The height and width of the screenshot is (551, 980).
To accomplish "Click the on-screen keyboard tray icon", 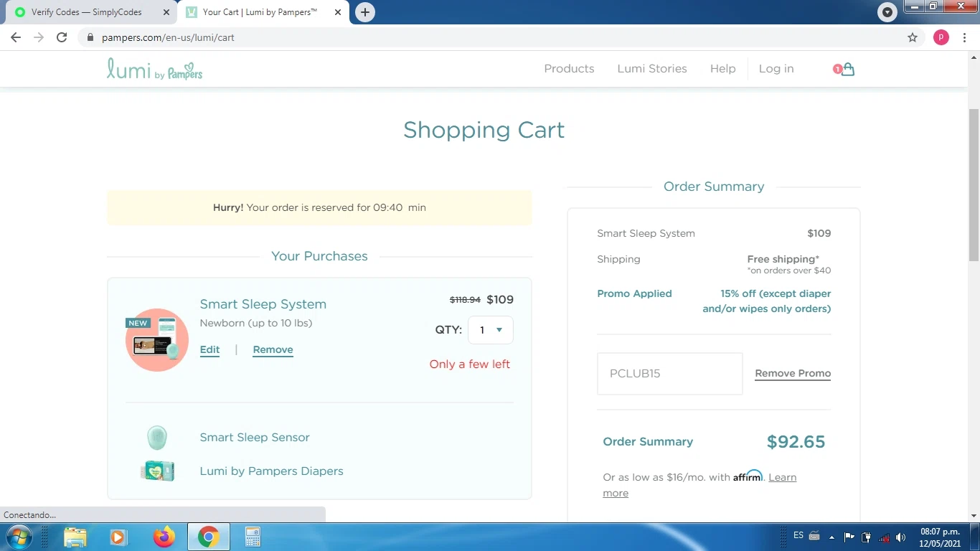I will tap(814, 536).
